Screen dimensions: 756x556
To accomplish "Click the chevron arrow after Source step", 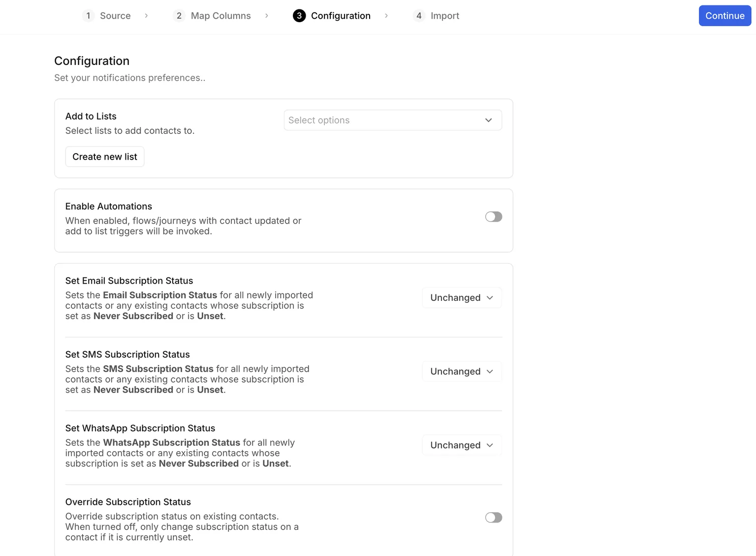I will point(146,16).
